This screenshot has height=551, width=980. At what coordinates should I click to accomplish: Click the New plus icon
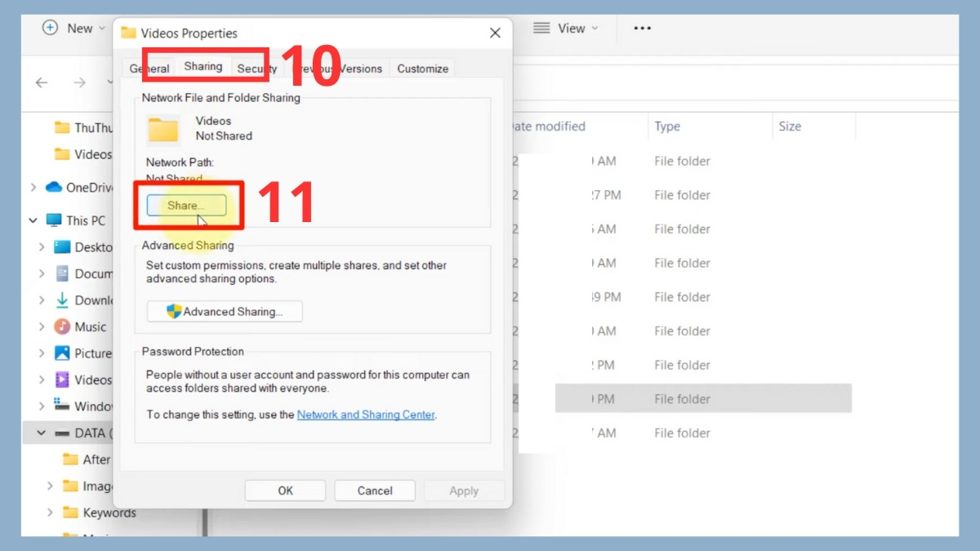[50, 28]
